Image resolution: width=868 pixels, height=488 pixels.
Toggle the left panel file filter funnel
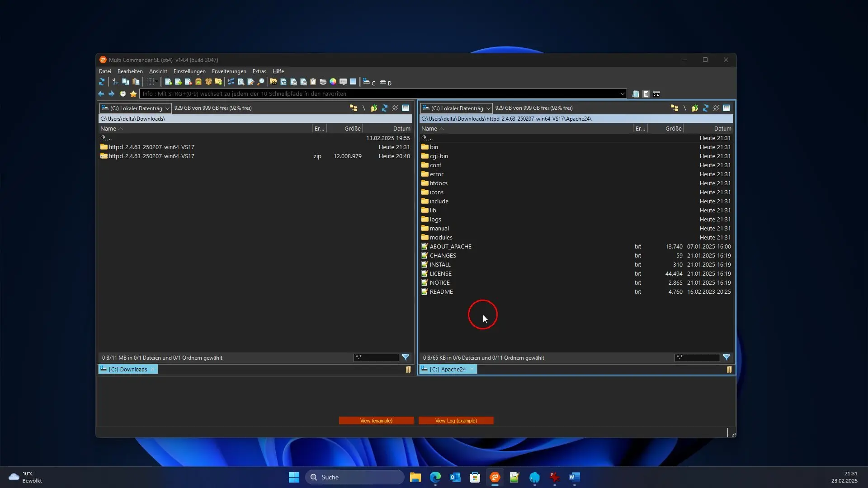click(x=406, y=357)
